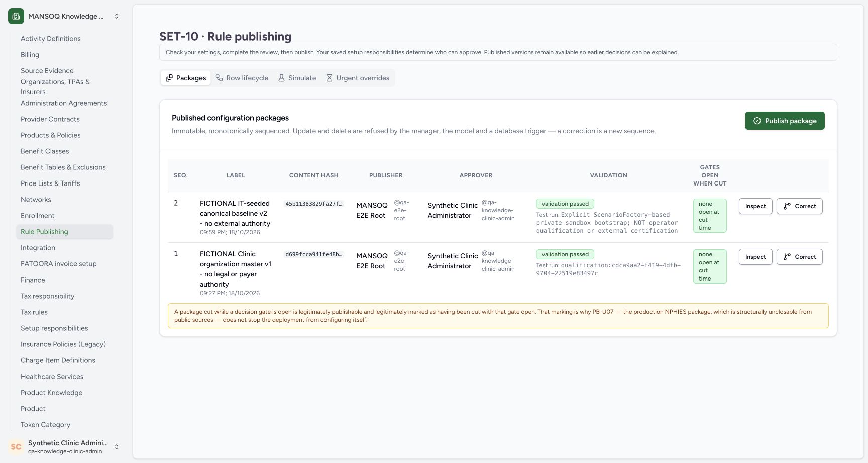Expand the user menu chevron beside Synthetic Clinic Admin
Image resolution: width=868 pixels, height=463 pixels.
tap(117, 447)
